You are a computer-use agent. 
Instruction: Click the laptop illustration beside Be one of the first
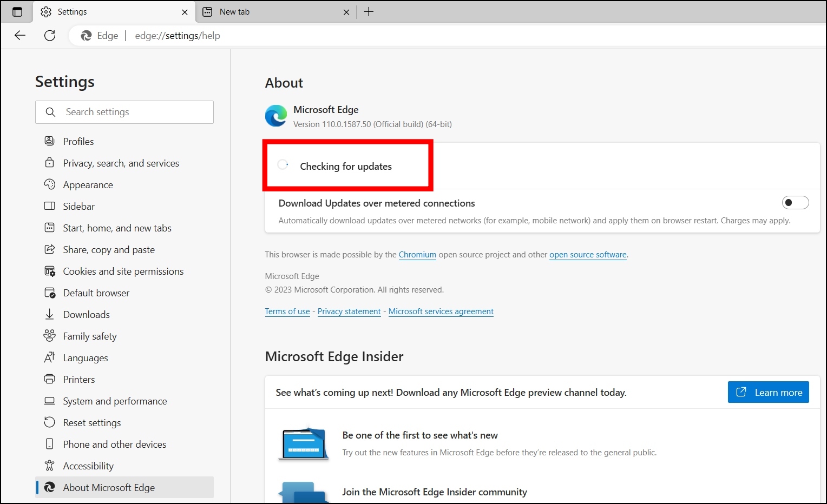[x=304, y=443]
